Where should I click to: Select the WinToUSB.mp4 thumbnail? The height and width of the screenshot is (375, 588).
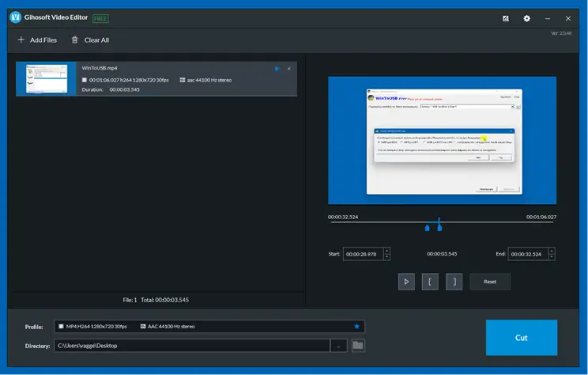[x=47, y=79]
